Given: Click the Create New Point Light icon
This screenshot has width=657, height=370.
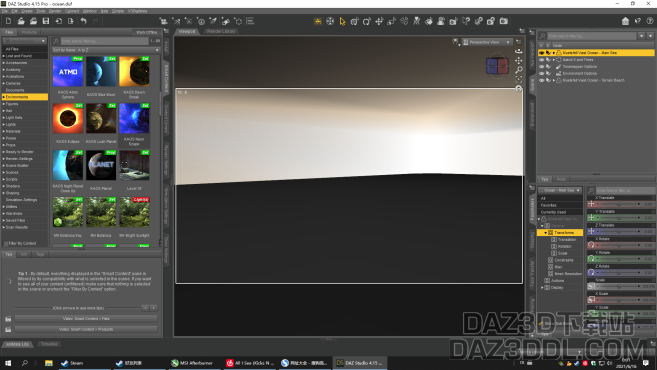Looking at the screenshot, I should [x=189, y=21].
